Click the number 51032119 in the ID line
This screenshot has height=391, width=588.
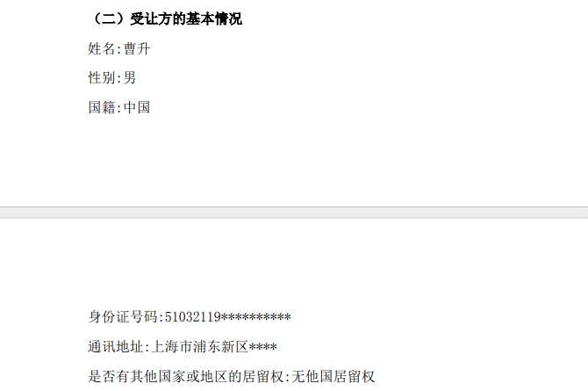tap(193, 316)
